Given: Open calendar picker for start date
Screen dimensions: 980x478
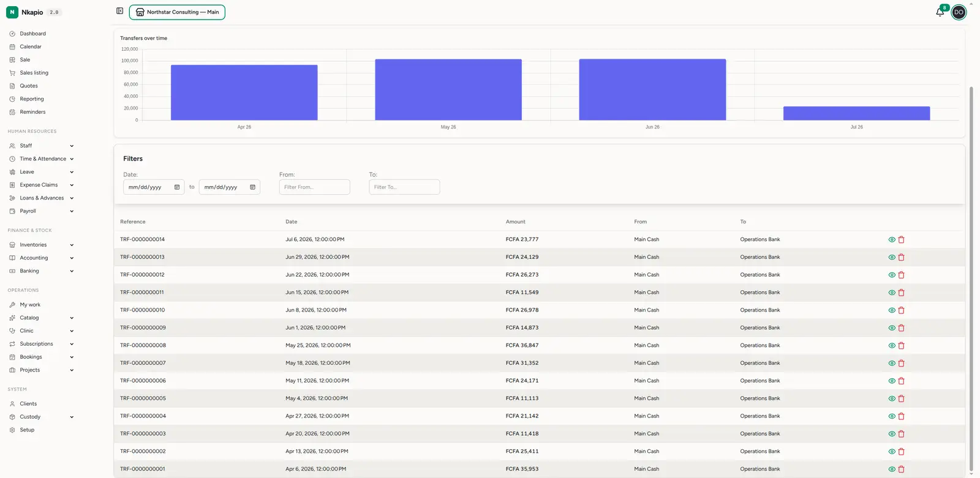Looking at the screenshot, I should pos(177,187).
